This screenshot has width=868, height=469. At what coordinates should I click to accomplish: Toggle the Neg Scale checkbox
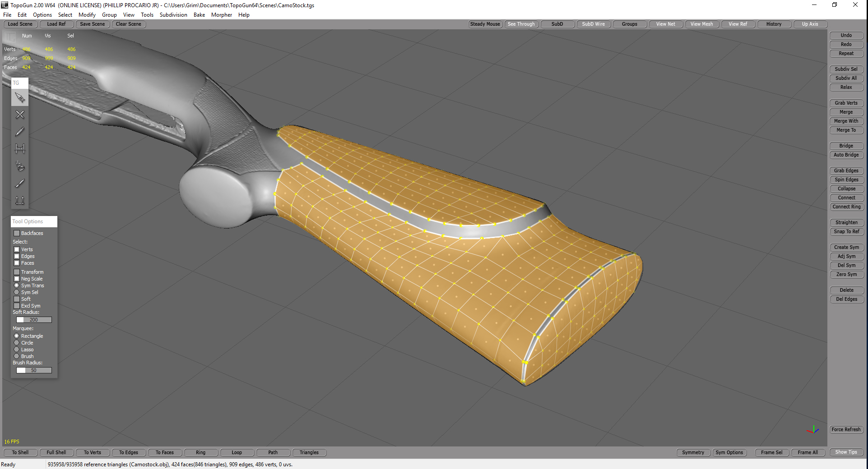tap(17, 279)
